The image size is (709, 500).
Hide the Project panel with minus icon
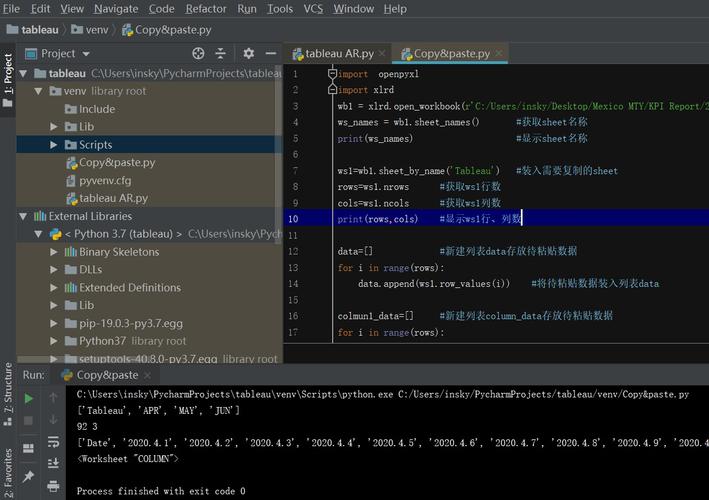[271, 53]
